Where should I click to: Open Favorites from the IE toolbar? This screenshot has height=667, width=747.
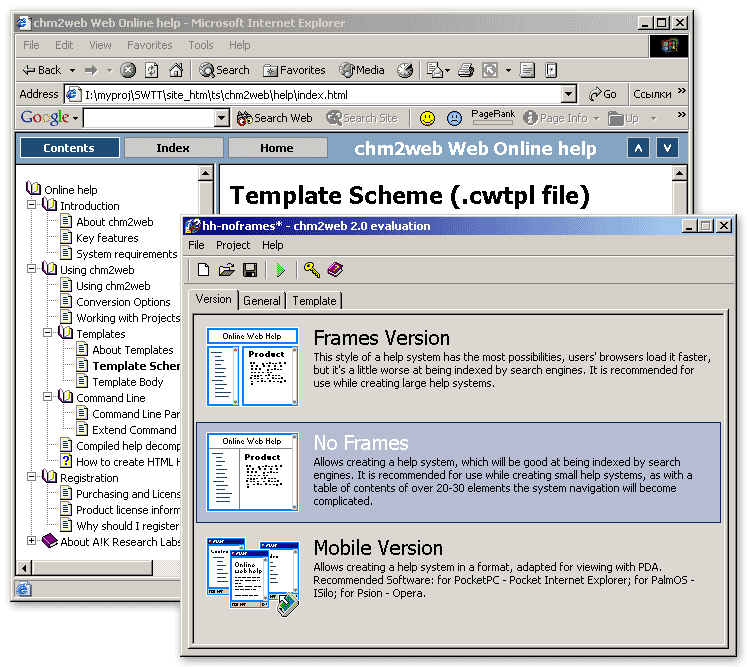[294, 71]
